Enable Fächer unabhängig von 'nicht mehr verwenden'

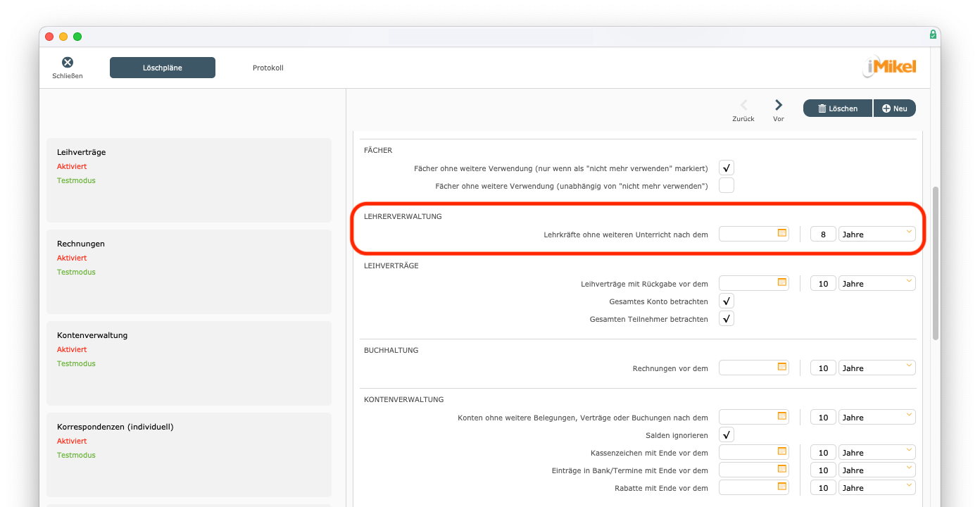tap(727, 185)
